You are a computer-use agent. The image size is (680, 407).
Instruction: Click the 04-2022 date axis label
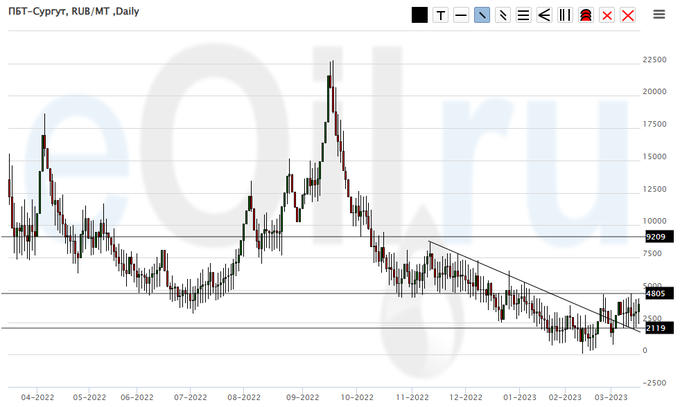[37, 397]
